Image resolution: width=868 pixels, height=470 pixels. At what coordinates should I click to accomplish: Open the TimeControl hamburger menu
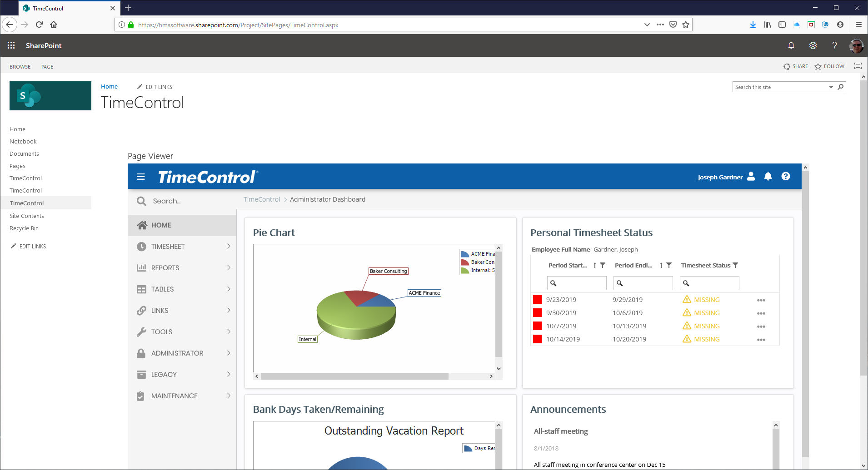coord(141,177)
